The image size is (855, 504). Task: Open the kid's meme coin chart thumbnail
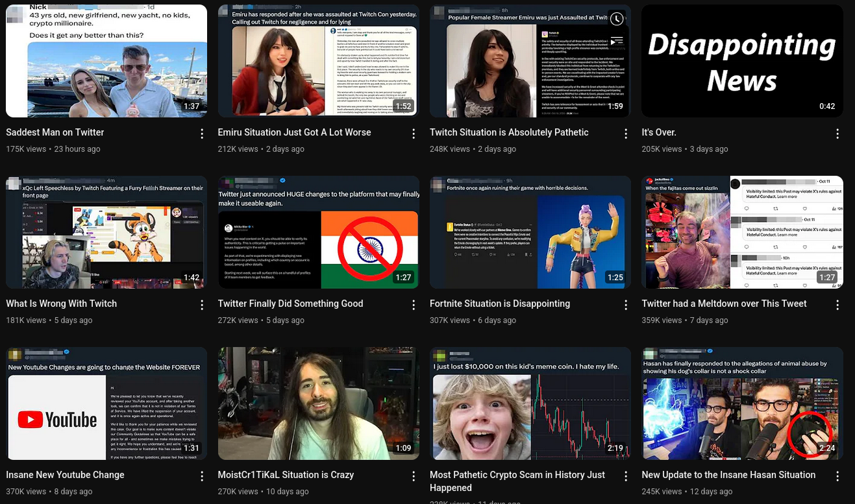(x=530, y=403)
